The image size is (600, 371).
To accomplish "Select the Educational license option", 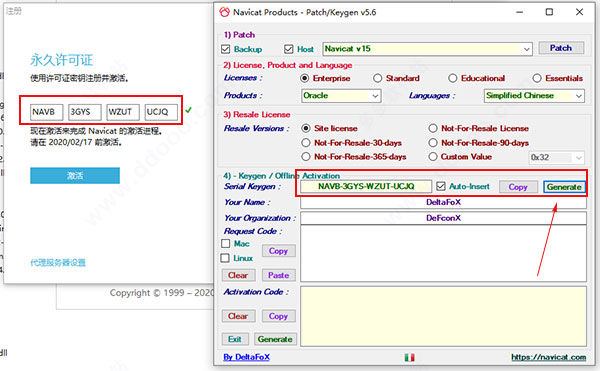I will click(x=453, y=78).
